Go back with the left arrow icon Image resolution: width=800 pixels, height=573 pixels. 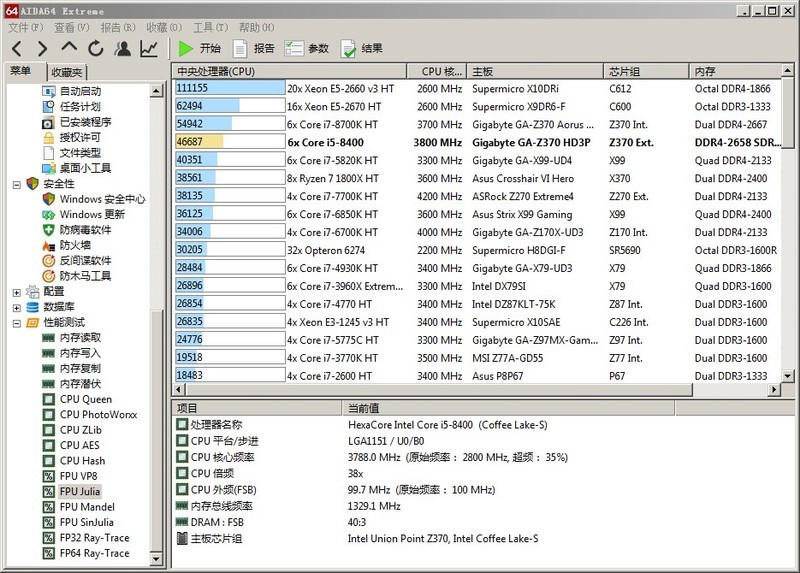(x=17, y=48)
